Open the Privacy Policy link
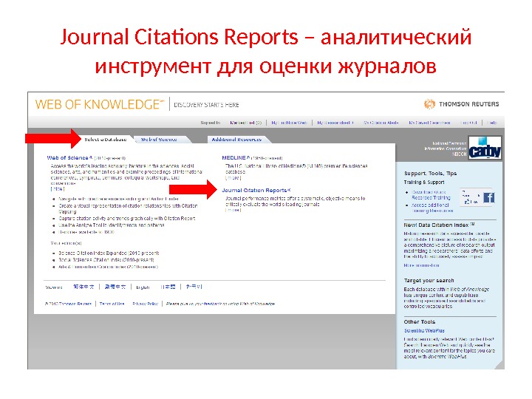Screen dimensions: 532x399 146,304
